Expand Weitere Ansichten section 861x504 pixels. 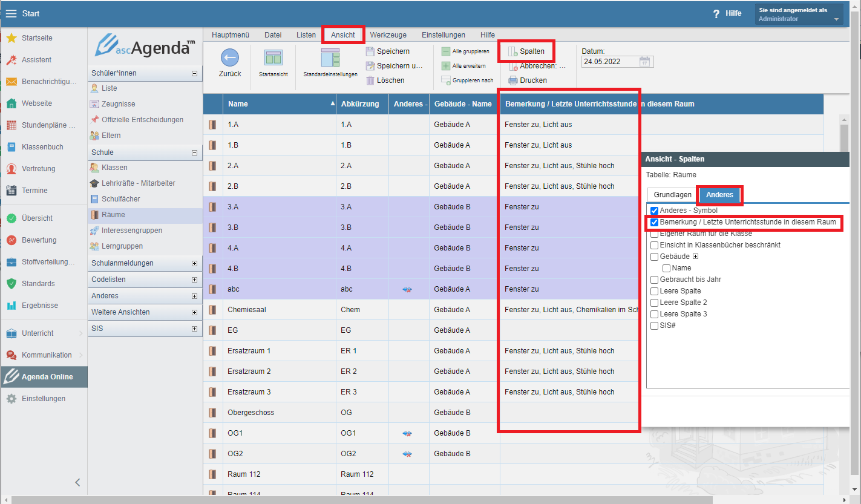point(194,312)
